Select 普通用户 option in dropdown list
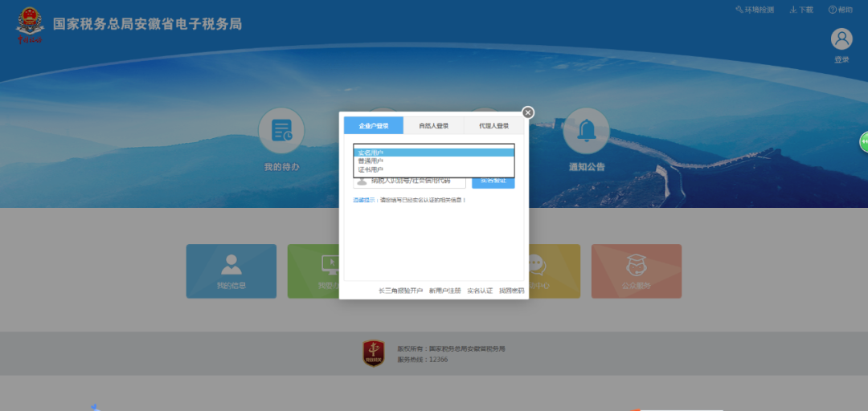The image size is (868, 411). [434, 161]
